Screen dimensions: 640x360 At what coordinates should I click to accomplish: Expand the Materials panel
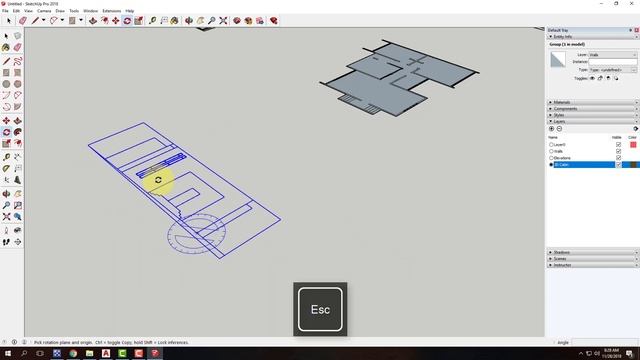(x=593, y=102)
